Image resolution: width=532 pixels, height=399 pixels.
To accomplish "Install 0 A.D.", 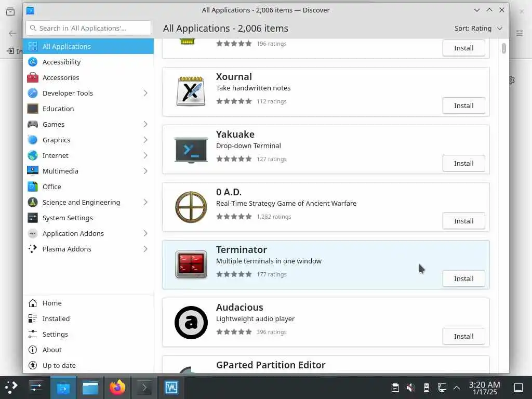I will (463, 221).
